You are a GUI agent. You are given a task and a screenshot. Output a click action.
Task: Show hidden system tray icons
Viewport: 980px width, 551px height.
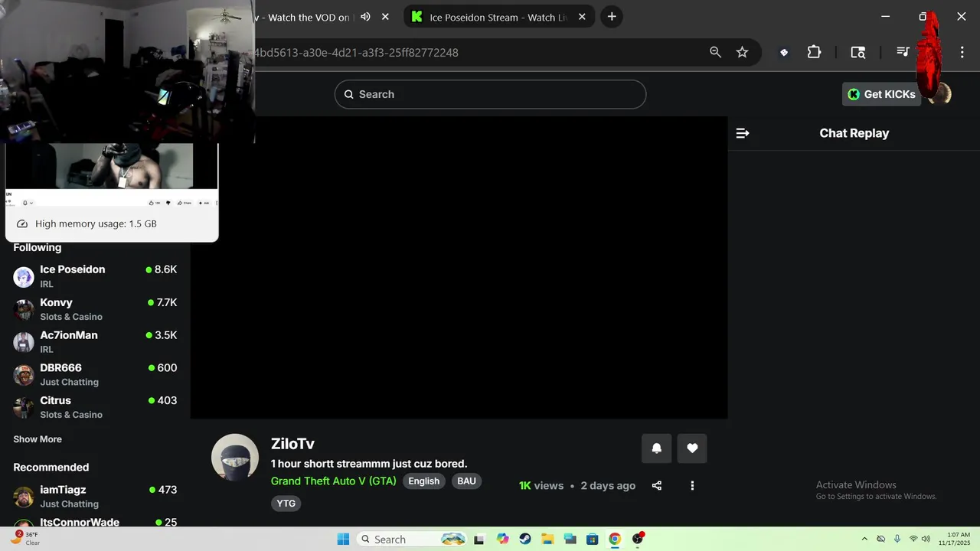tap(864, 539)
